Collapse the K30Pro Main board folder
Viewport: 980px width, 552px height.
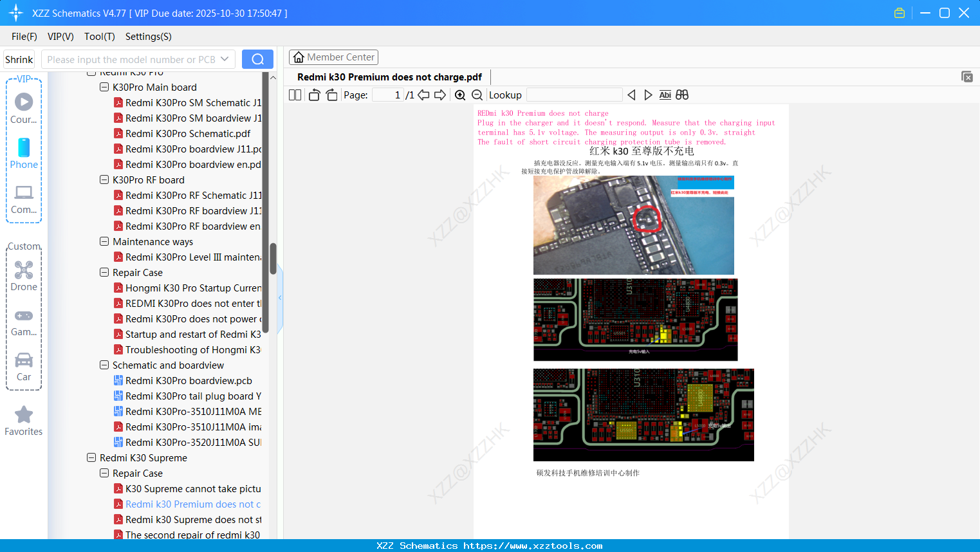[x=104, y=87]
